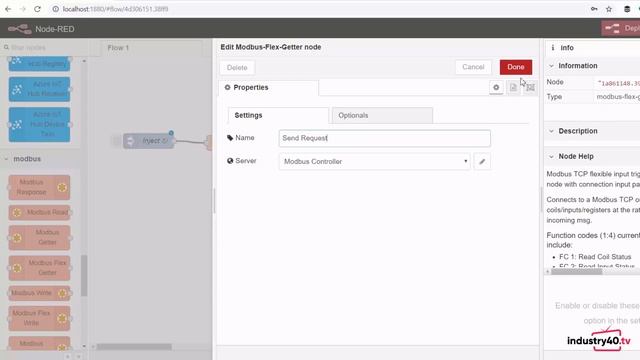Viewport: 640px width, 360px height.
Task: Click palette vertical scrollbar
Action: point(84,276)
